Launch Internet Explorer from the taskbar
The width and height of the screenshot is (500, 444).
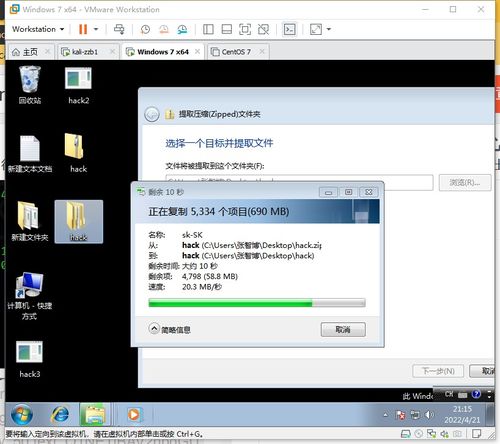coord(60,415)
